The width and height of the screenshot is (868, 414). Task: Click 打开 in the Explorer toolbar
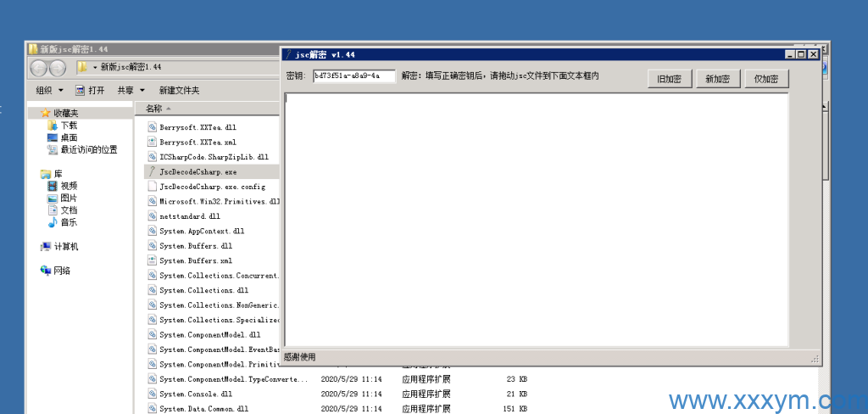point(91,90)
